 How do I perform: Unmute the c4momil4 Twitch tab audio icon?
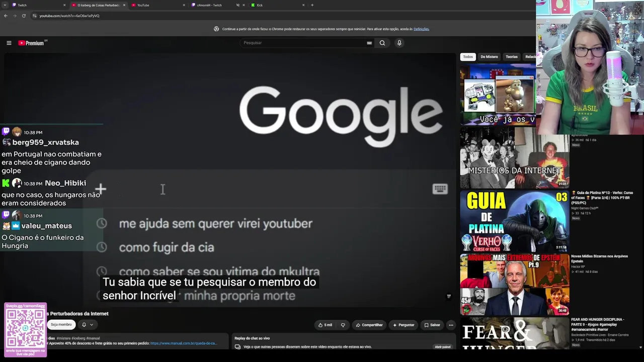(x=237, y=5)
